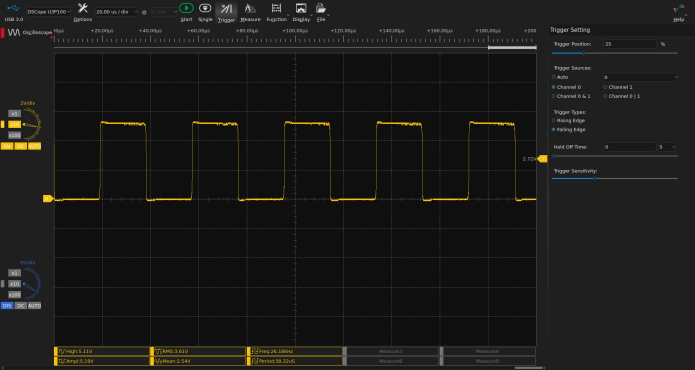Click the Mean:2.54V measurement icon
This screenshot has width=695, height=370.
158,361
